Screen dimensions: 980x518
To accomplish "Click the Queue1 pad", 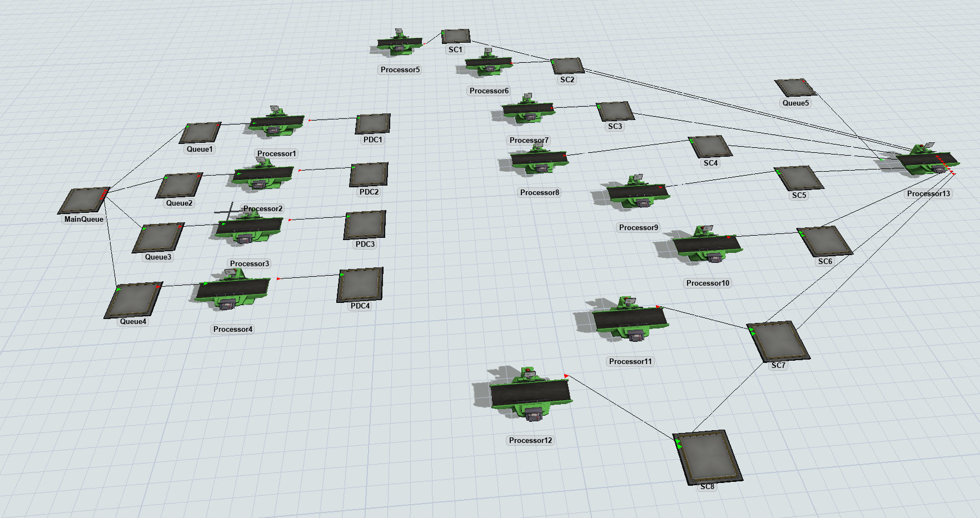I will pos(200,133).
